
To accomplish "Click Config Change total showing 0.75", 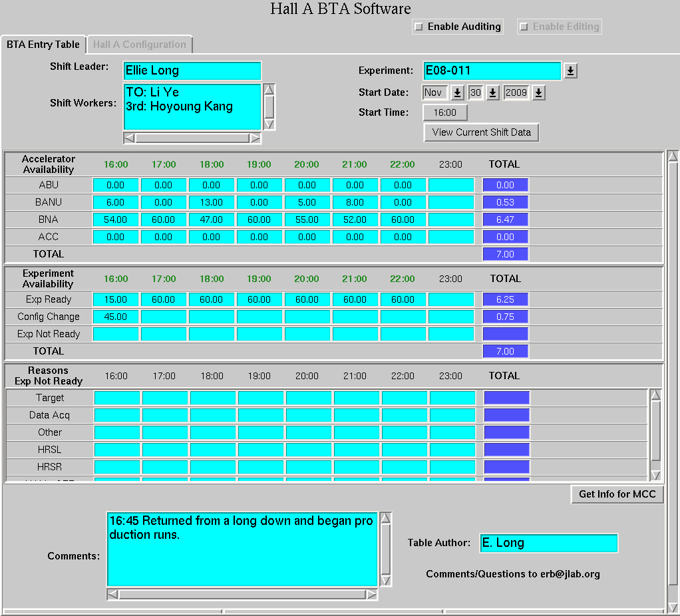I will coord(505,317).
